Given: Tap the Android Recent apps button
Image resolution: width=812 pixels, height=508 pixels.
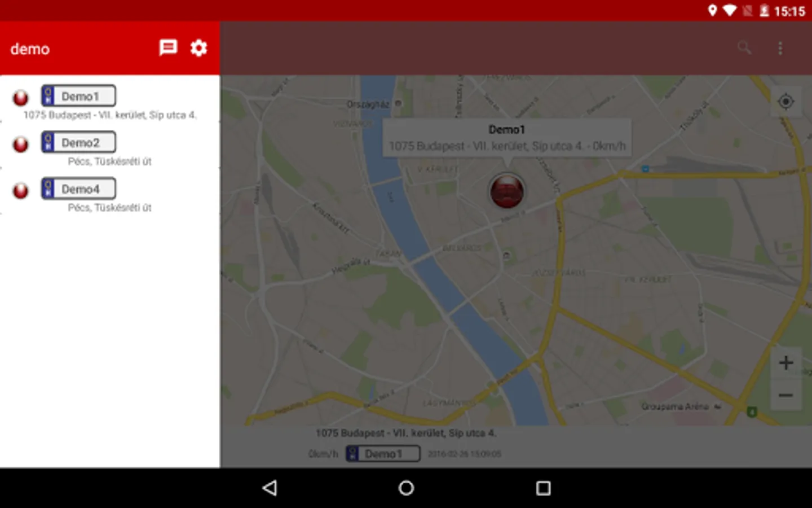Looking at the screenshot, I should pos(543,488).
